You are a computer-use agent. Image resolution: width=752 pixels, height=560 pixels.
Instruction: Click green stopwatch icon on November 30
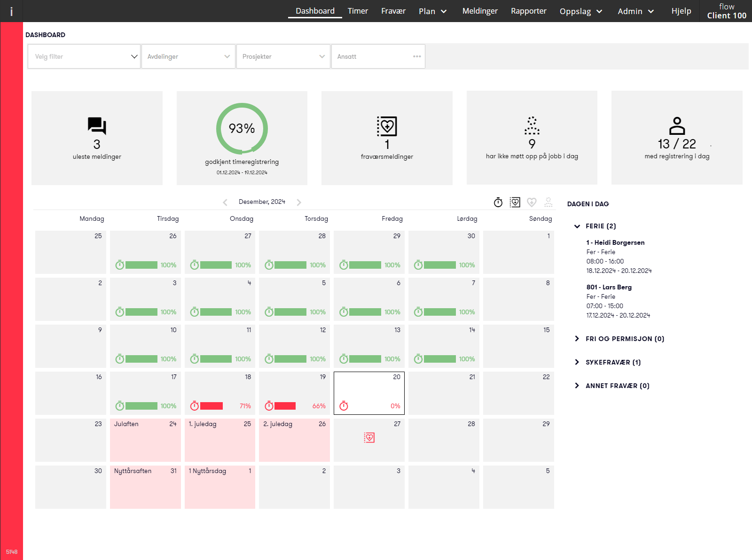418,265
